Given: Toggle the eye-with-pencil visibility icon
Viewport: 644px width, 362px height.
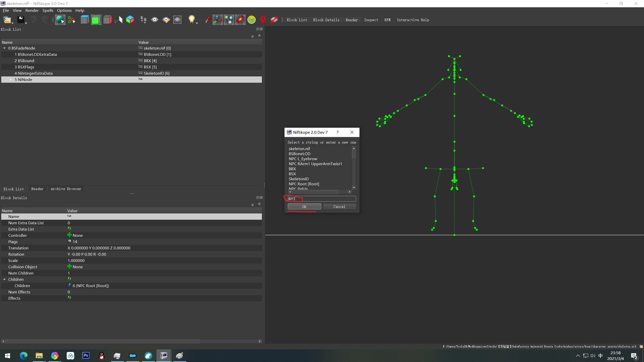Looking at the screenshot, I should click(x=166, y=20).
